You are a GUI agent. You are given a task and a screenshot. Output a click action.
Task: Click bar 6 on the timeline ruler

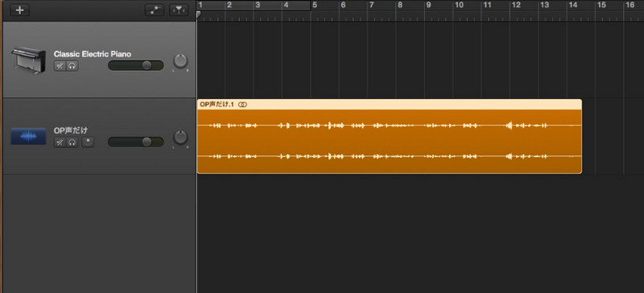[343, 6]
